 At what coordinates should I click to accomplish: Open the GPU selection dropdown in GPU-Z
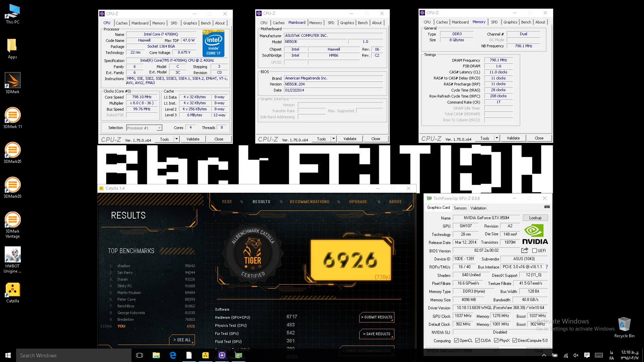462,351
